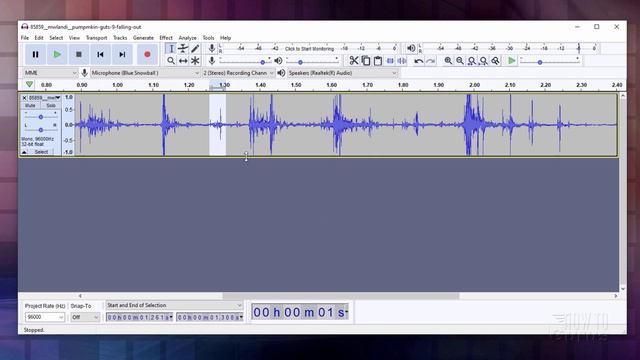This screenshot has height=360, width=640.
Task: Click the selection start time field
Action: point(139,317)
